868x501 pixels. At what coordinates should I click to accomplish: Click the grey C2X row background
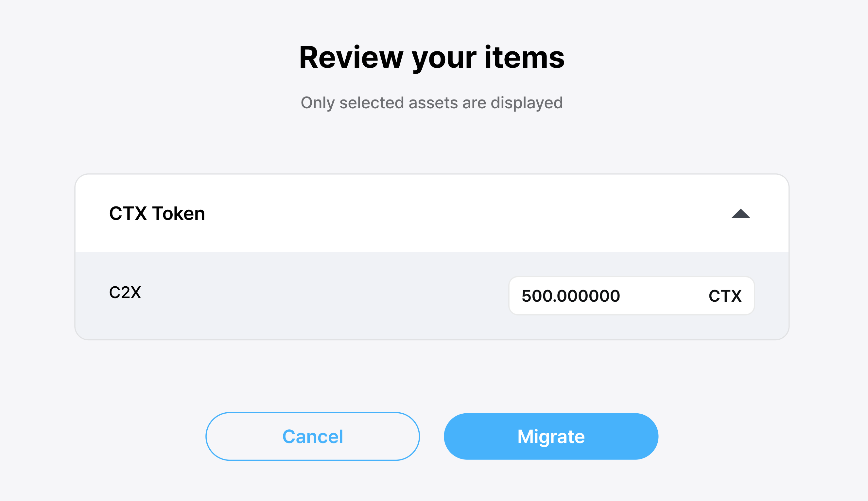click(x=309, y=296)
